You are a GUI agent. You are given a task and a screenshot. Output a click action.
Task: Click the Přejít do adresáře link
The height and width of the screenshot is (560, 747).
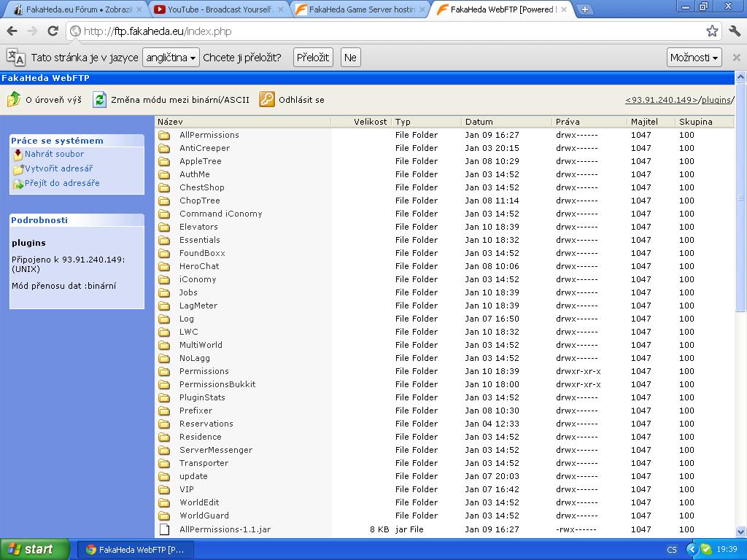[x=63, y=183]
